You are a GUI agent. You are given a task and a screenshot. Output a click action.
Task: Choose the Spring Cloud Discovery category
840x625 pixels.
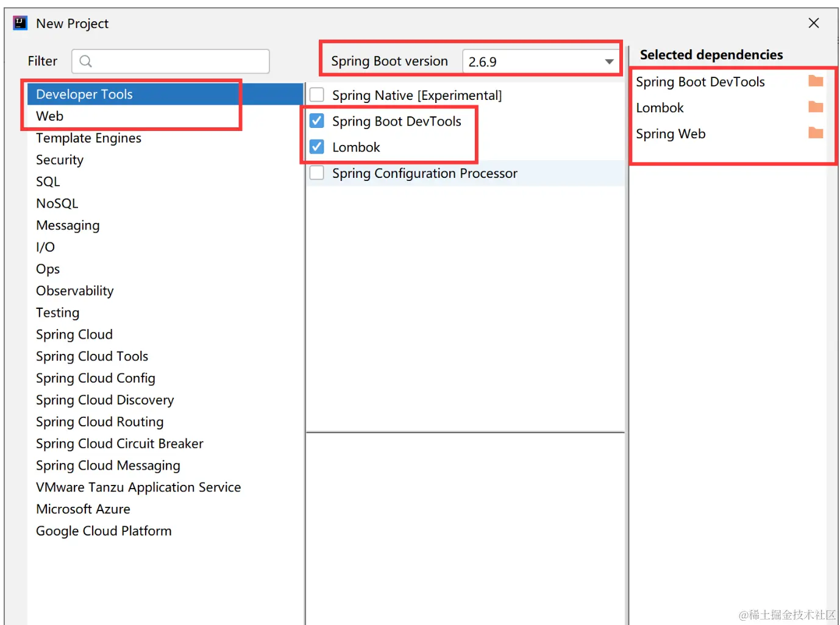tap(165, 400)
